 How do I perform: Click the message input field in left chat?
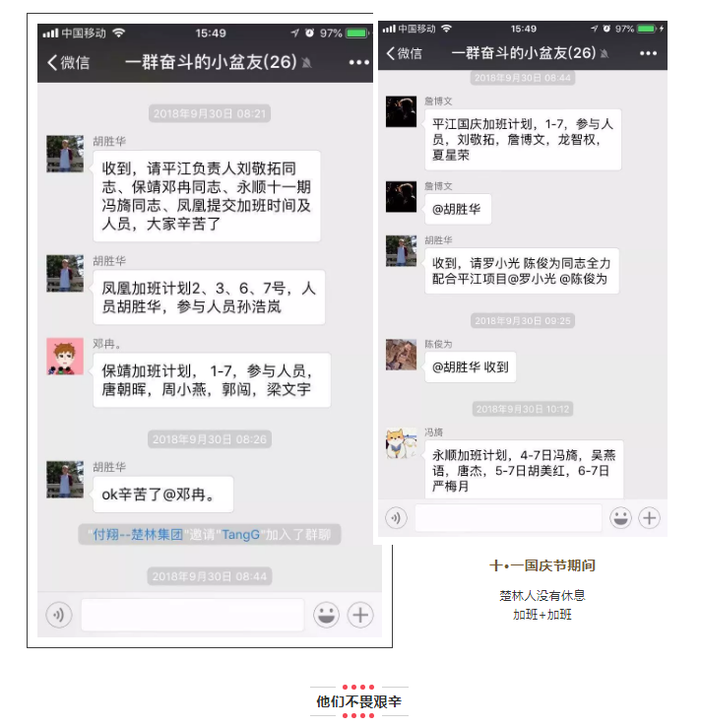tap(193, 615)
